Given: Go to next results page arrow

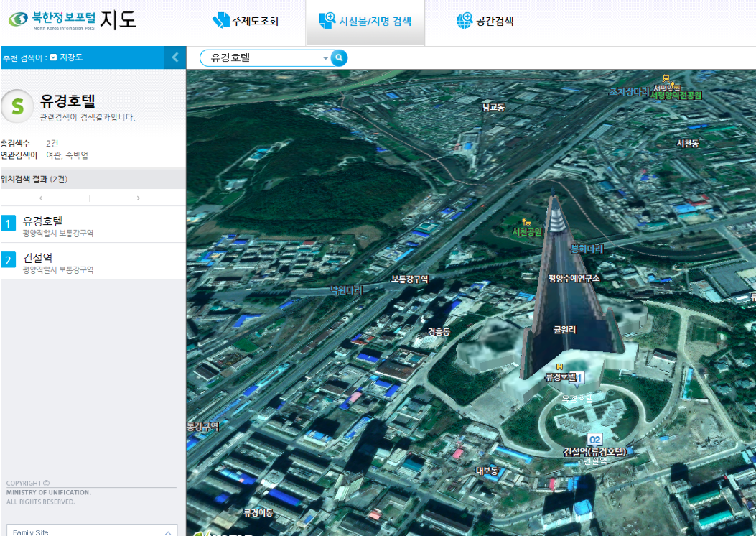Looking at the screenshot, I should (138, 198).
